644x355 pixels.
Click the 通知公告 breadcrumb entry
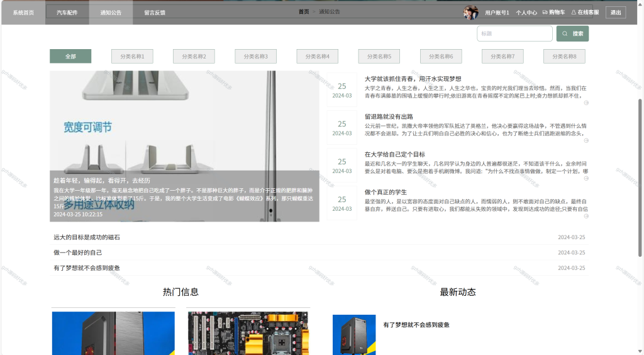(330, 11)
